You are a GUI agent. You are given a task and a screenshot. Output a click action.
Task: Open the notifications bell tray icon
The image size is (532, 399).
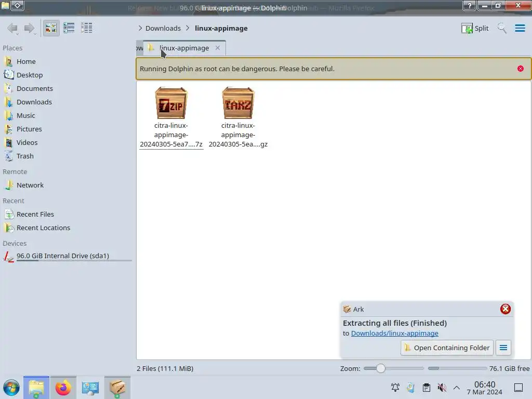[395, 388]
